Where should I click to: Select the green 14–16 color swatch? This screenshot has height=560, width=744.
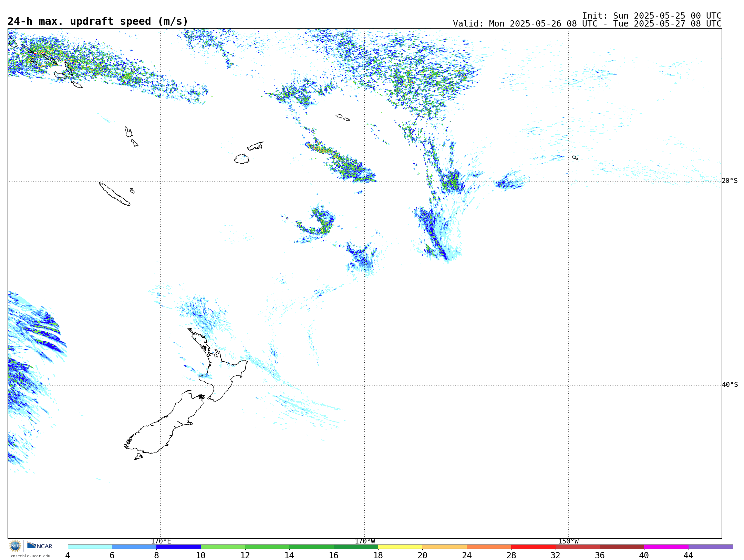[x=312, y=547]
